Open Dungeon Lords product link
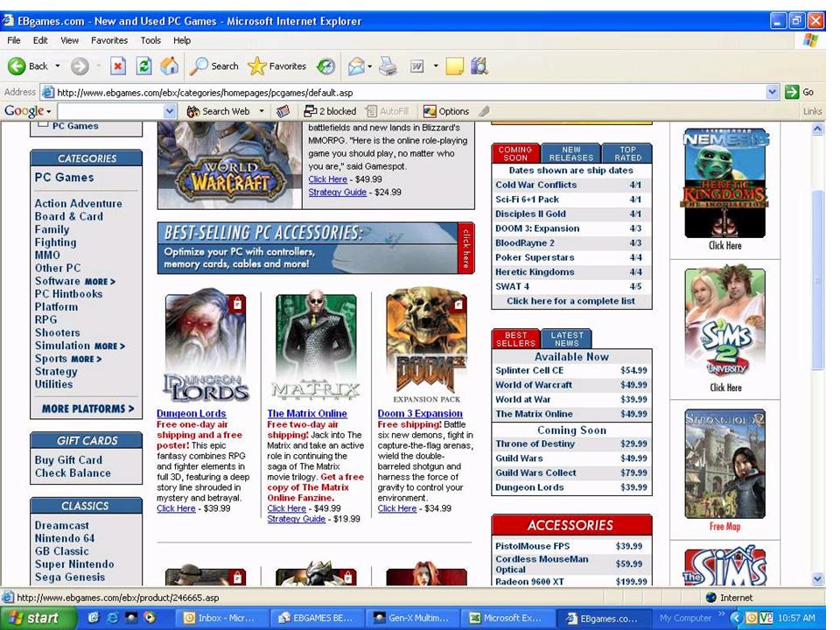The height and width of the screenshot is (630, 840). [x=192, y=414]
